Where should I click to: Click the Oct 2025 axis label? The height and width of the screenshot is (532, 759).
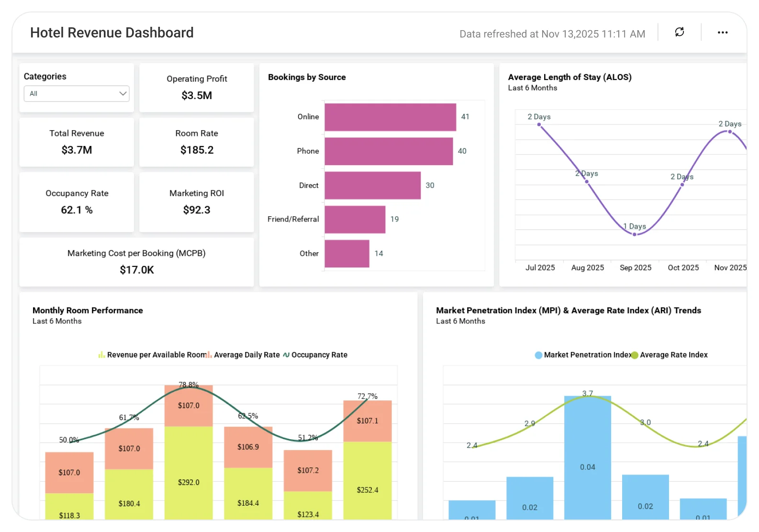pos(683,268)
